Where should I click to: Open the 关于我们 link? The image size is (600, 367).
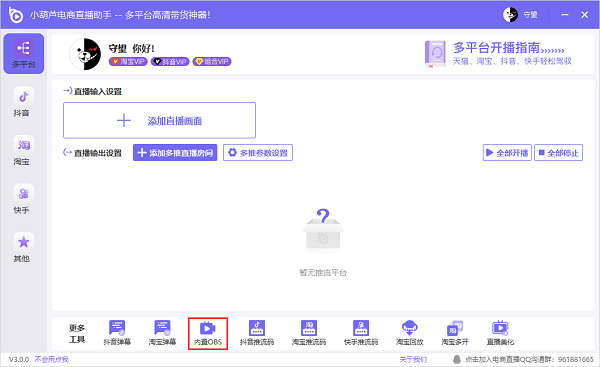[413, 359]
